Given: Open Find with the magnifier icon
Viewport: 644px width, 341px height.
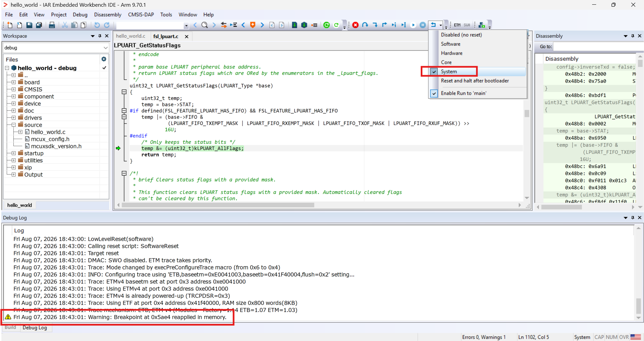Looking at the screenshot, I should click(205, 25).
